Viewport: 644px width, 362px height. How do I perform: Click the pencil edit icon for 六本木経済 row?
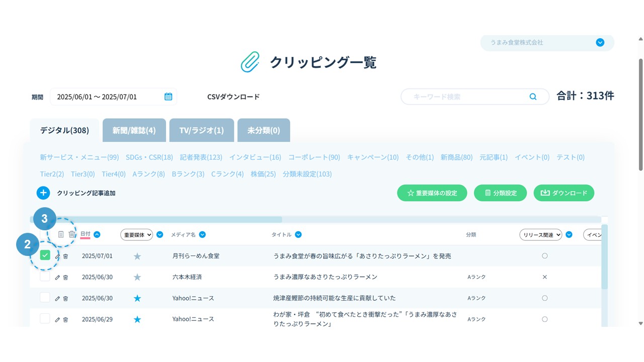57,277
